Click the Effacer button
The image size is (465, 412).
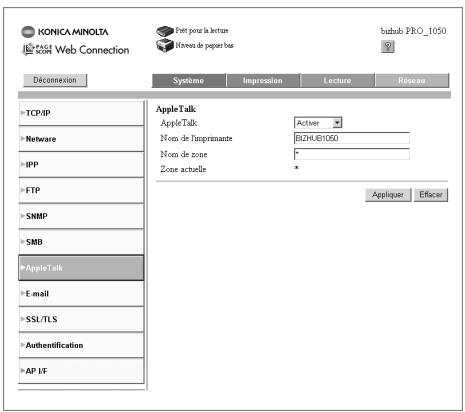(431, 195)
